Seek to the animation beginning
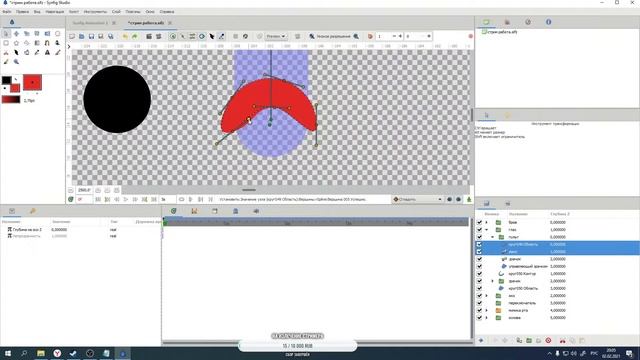Screen dimensions: 640x360 pos(98,199)
